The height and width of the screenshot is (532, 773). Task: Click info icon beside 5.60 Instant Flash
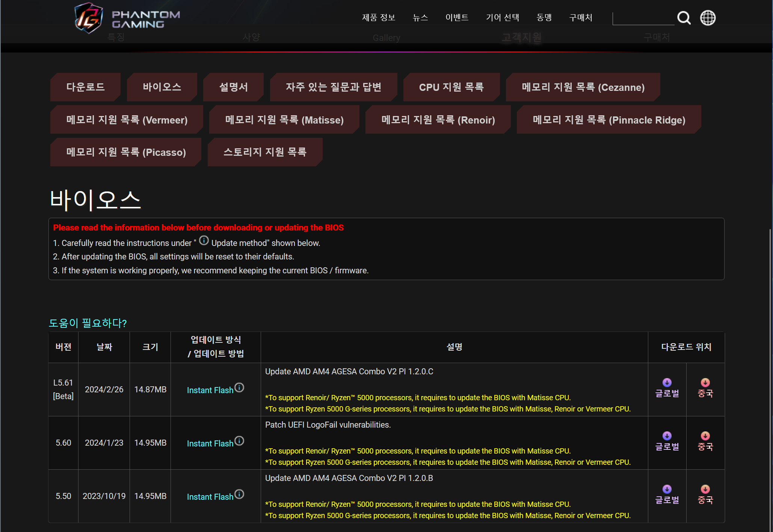(239, 440)
